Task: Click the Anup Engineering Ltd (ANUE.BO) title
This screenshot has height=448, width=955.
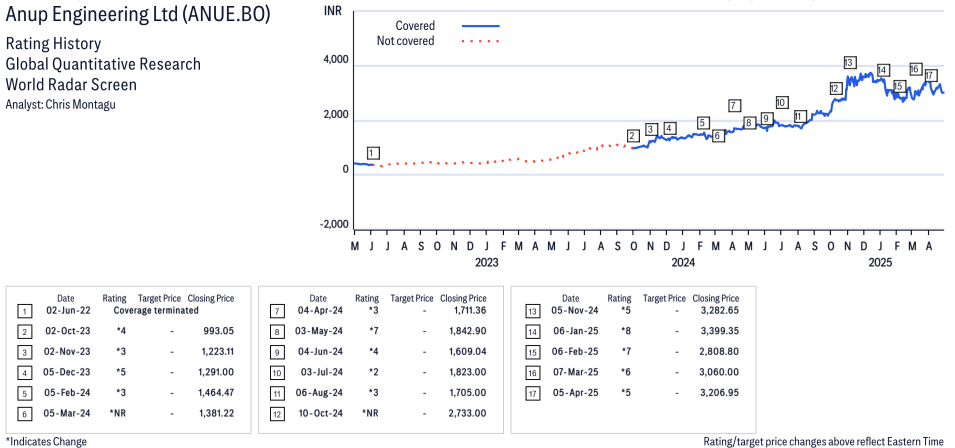Action: tap(138, 15)
